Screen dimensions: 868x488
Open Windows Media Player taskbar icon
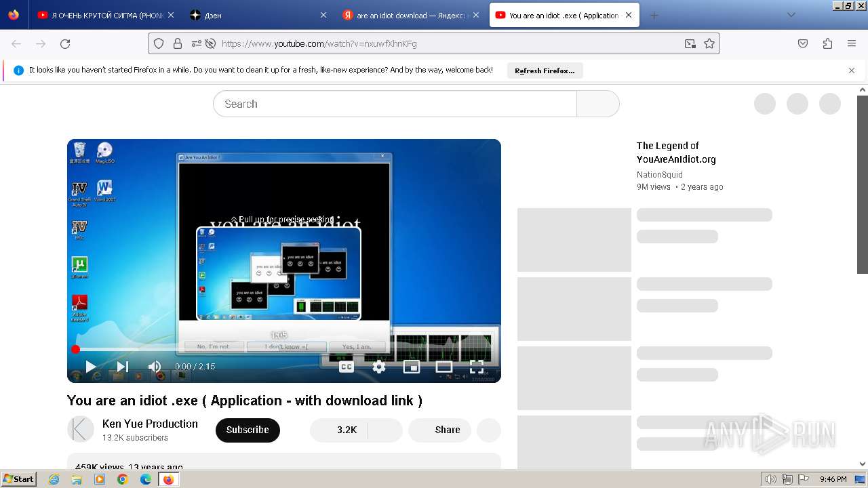coord(100,479)
